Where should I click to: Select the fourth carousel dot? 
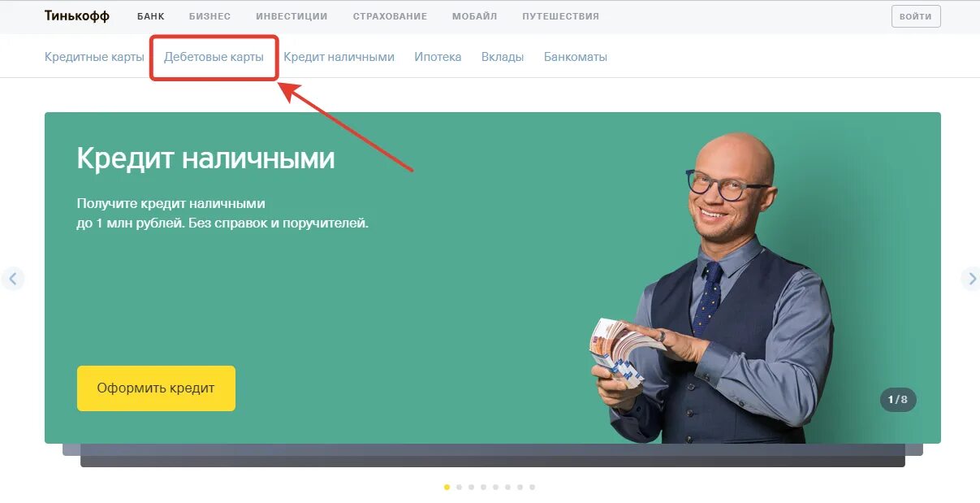483,487
